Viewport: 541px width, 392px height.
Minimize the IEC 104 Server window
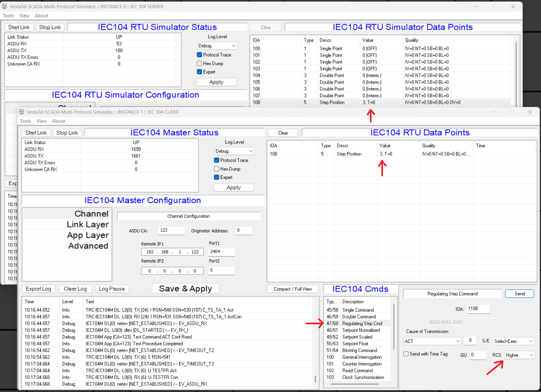(476, 7)
